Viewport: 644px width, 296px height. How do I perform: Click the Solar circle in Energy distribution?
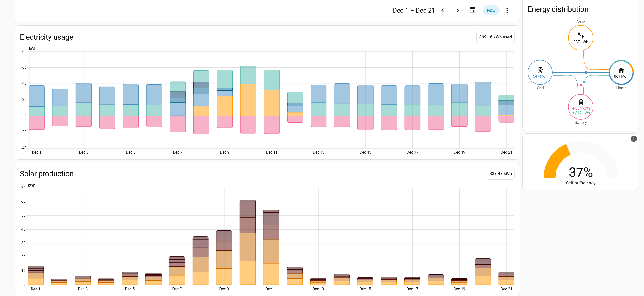(x=580, y=38)
